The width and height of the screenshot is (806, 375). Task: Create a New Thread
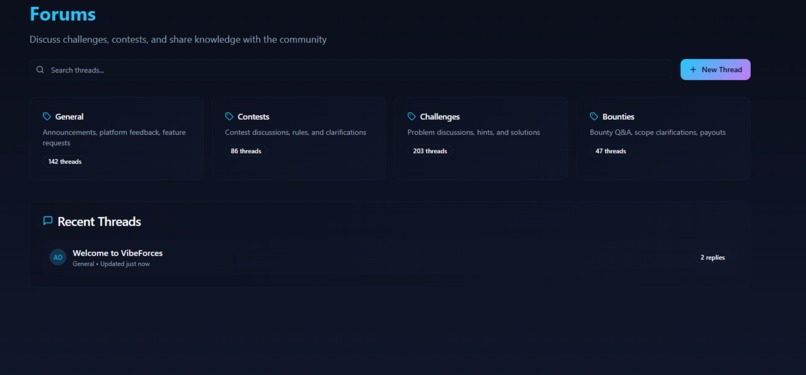click(x=716, y=70)
